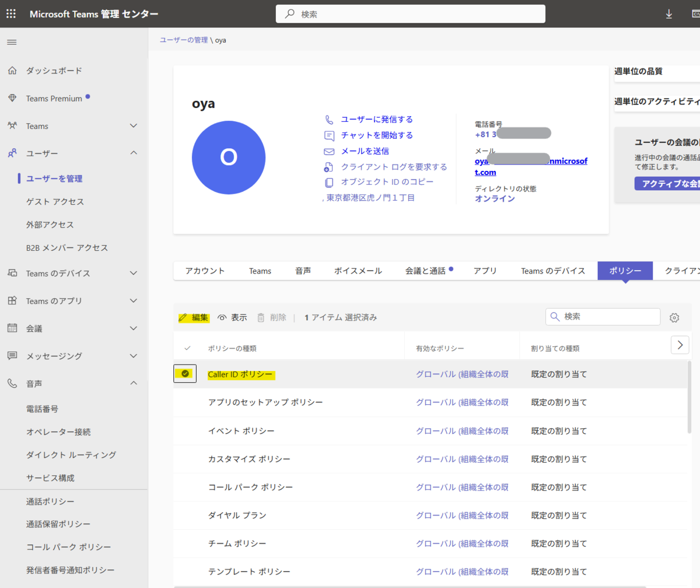The image size is (700, 588).
Task: Expand the Teams のデバイス chevron
Action: click(134, 273)
